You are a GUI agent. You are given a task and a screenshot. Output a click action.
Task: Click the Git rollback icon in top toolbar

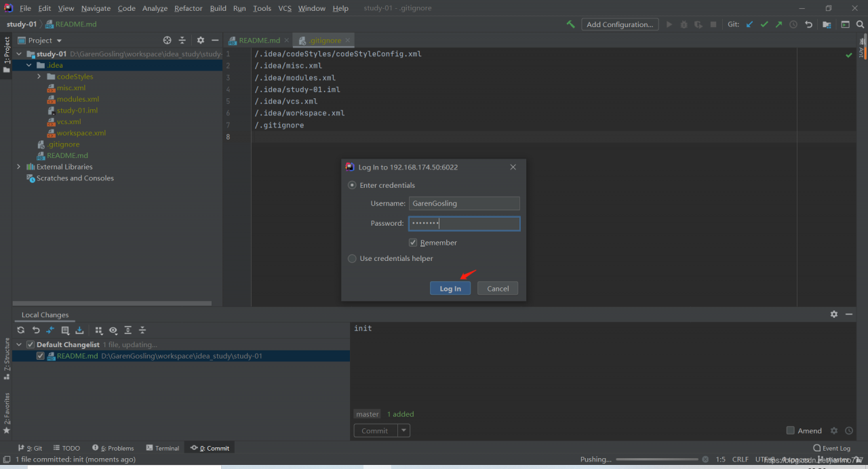pyautogui.click(x=808, y=24)
